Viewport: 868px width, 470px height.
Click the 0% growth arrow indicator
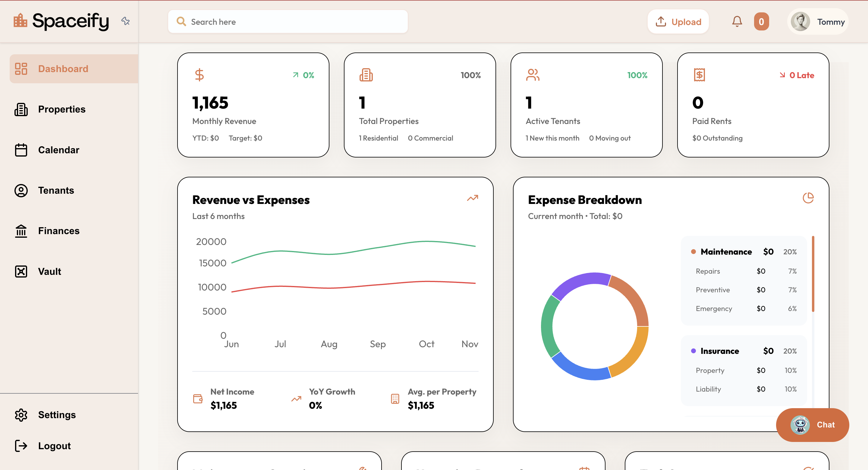click(303, 75)
